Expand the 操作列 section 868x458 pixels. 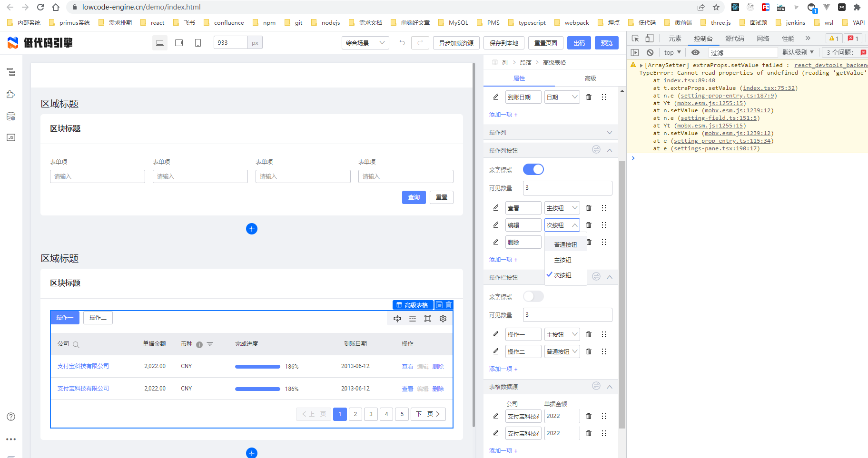coord(610,132)
